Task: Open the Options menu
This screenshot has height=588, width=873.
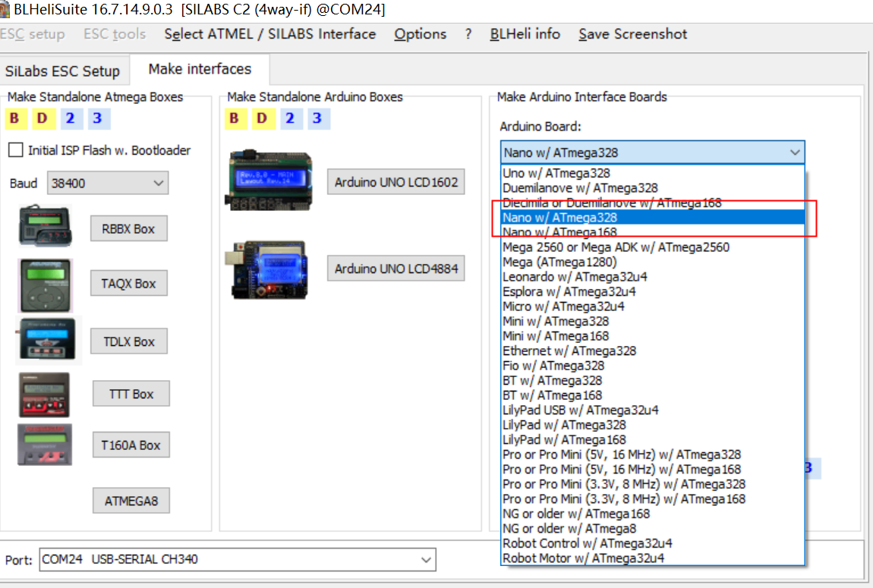Action: [x=421, y=34]
